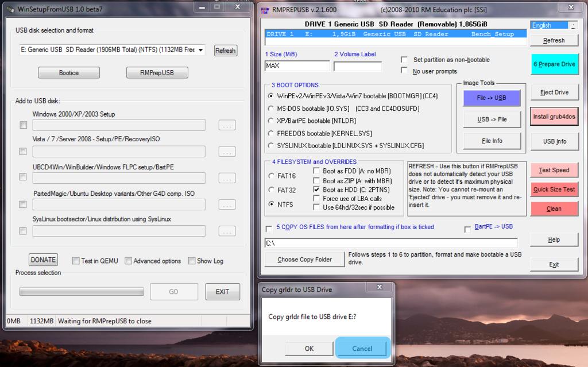The height and width of the screenshot is (367, 588).
Task: Choose SYSLINUX bootable option
Action: tap(270, 145)
